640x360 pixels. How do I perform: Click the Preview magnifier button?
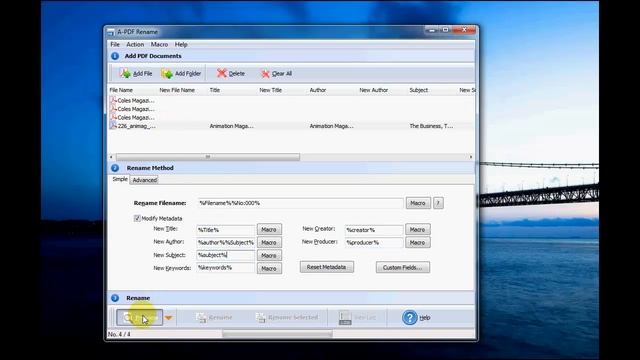tap(140, 318)
